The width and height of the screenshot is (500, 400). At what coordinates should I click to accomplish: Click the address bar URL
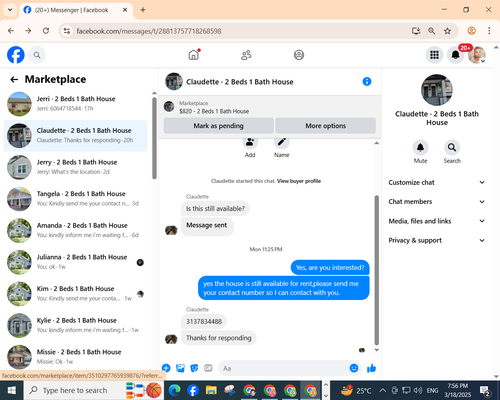coord(149,31)
